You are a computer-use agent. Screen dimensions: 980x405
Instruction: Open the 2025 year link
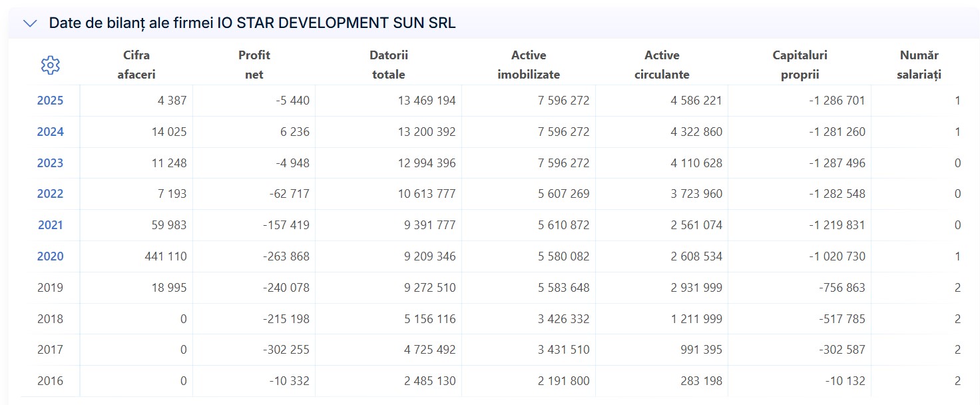click(x=51, y=101)
